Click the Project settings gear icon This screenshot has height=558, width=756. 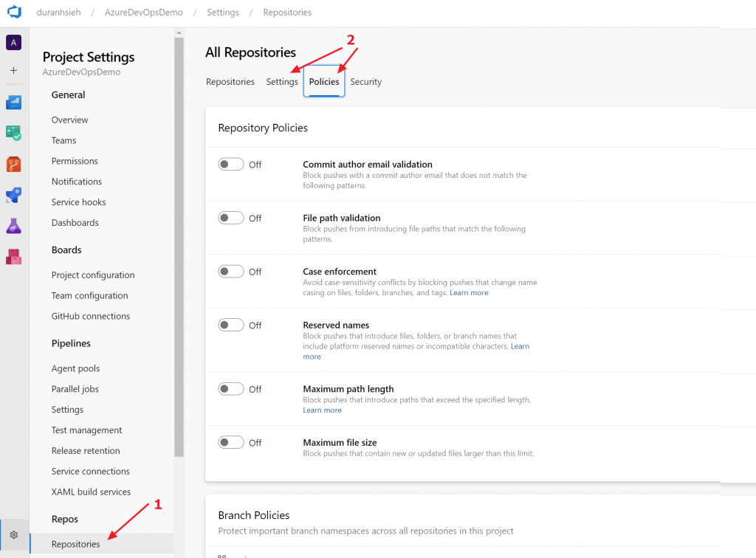(14, 534)
